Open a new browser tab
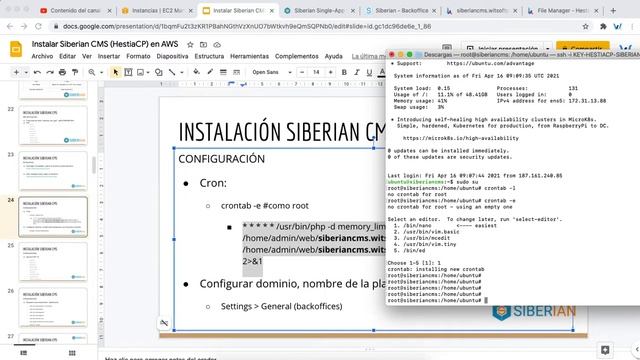 tap(613, 11)
